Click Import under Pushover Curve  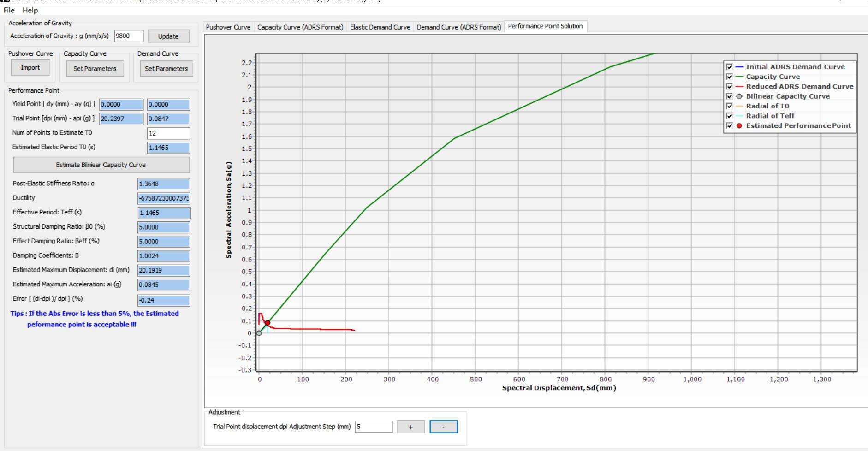30,68
